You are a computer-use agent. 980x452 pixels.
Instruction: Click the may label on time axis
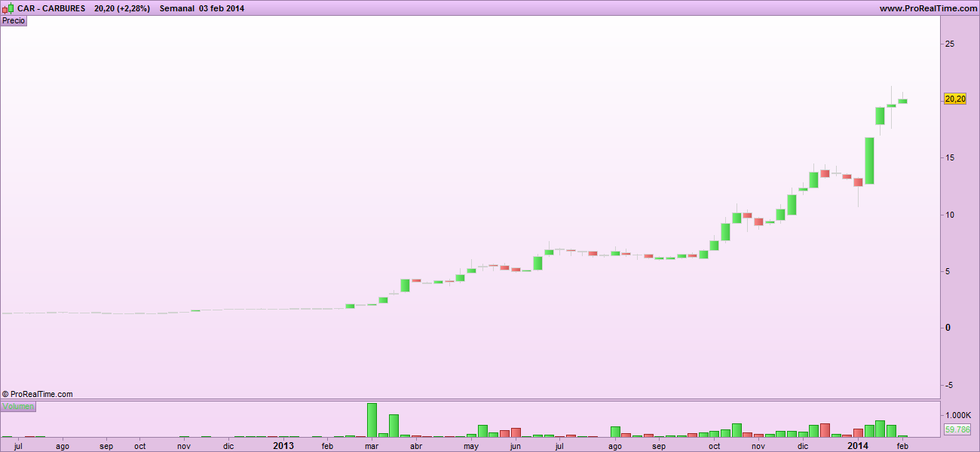[x=471, y=446]
